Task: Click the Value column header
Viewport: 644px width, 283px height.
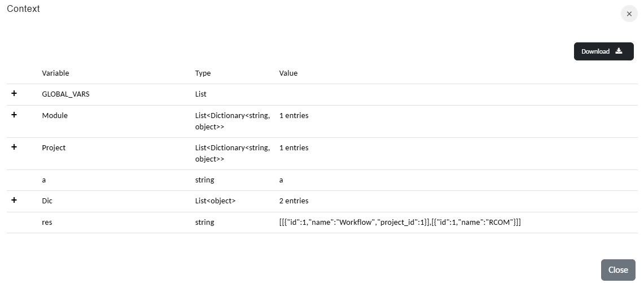Action: pyautogui.click(x=288, y=73)
